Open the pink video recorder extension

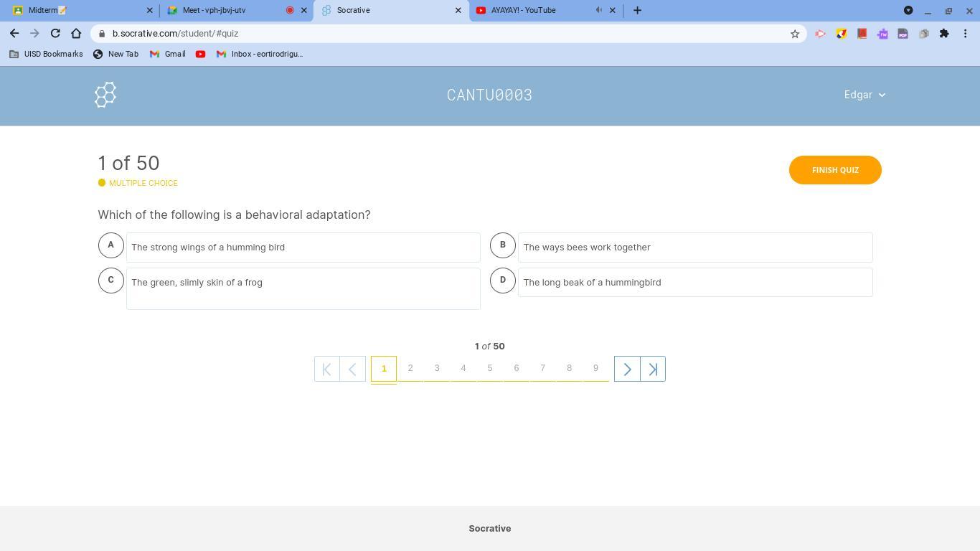(820, 34)
